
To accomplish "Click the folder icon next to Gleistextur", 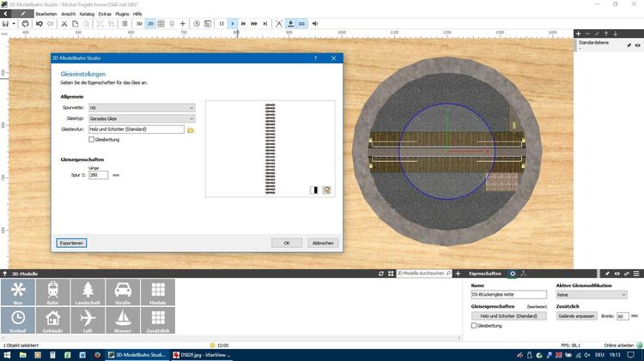I will tap(190, 130).
